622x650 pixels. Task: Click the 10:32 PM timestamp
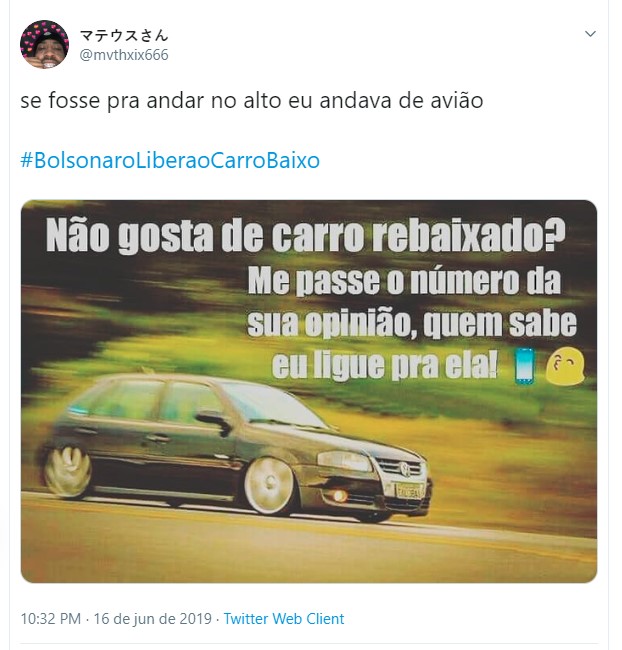51,618
